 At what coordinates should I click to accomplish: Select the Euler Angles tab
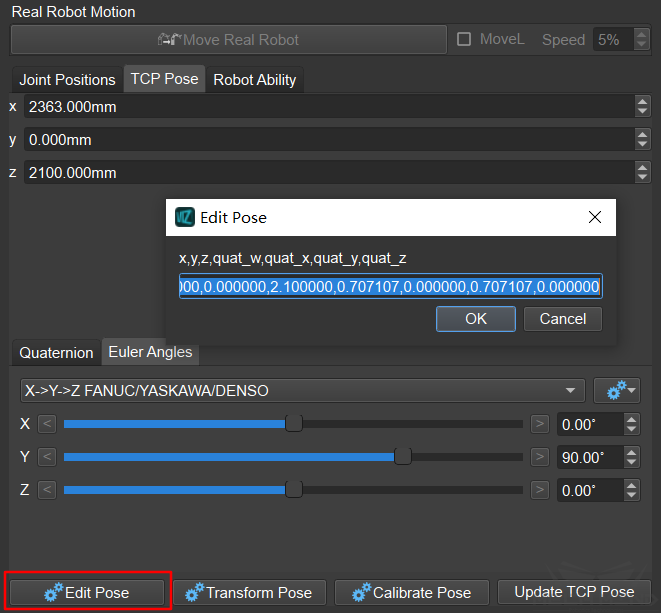(x=150, y=352)
